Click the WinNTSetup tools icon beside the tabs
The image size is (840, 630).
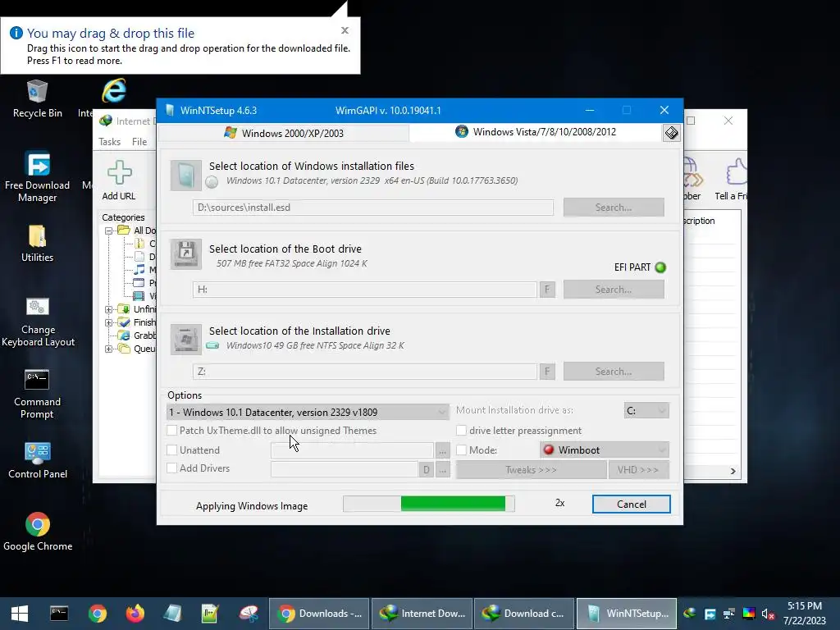point(671,133)
